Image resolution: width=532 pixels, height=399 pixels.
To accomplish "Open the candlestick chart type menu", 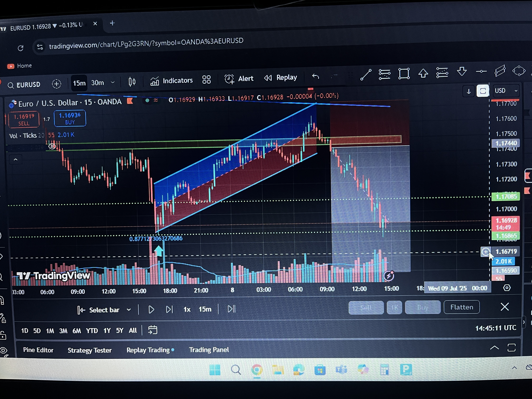I will coord(132,82).
